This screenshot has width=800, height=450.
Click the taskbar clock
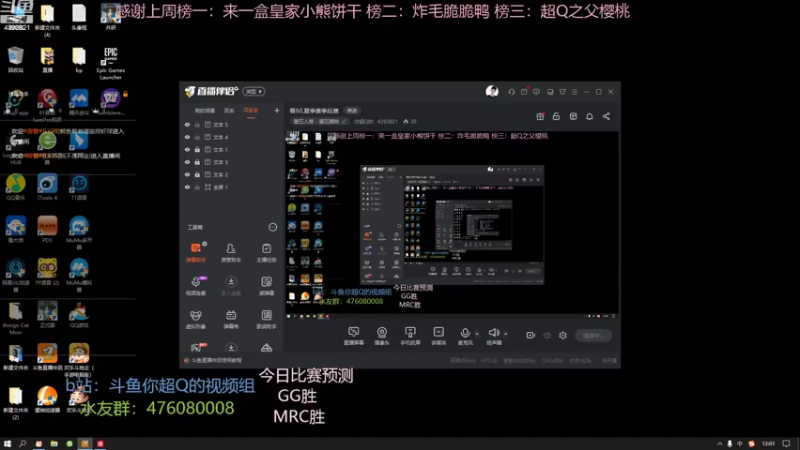(768, 444)
